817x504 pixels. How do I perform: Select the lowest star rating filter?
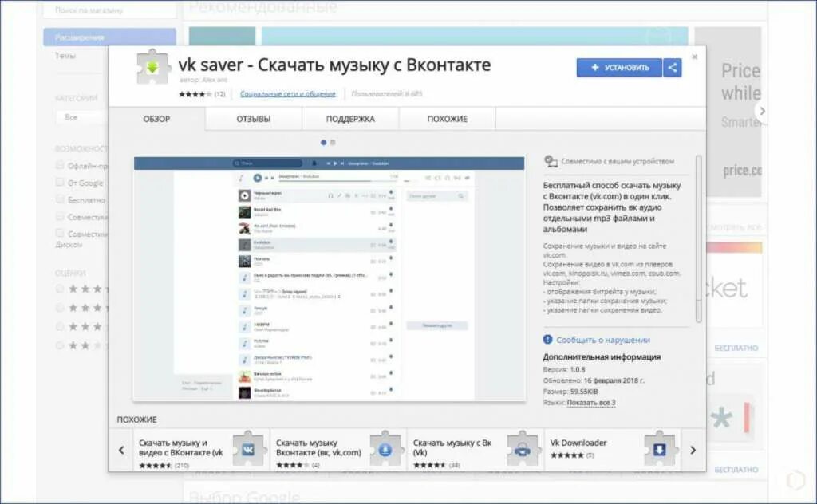tap(60, 345)
